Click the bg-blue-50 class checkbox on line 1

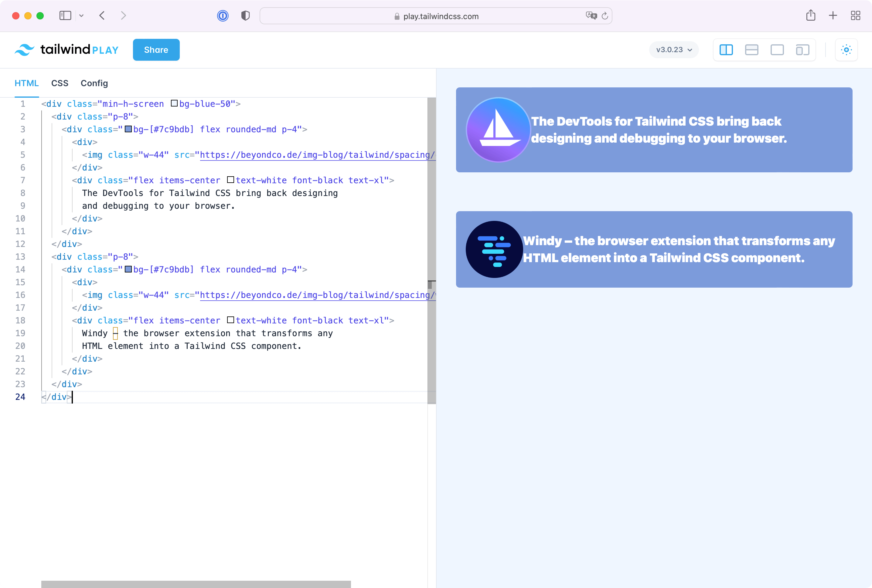pos(174,103)
